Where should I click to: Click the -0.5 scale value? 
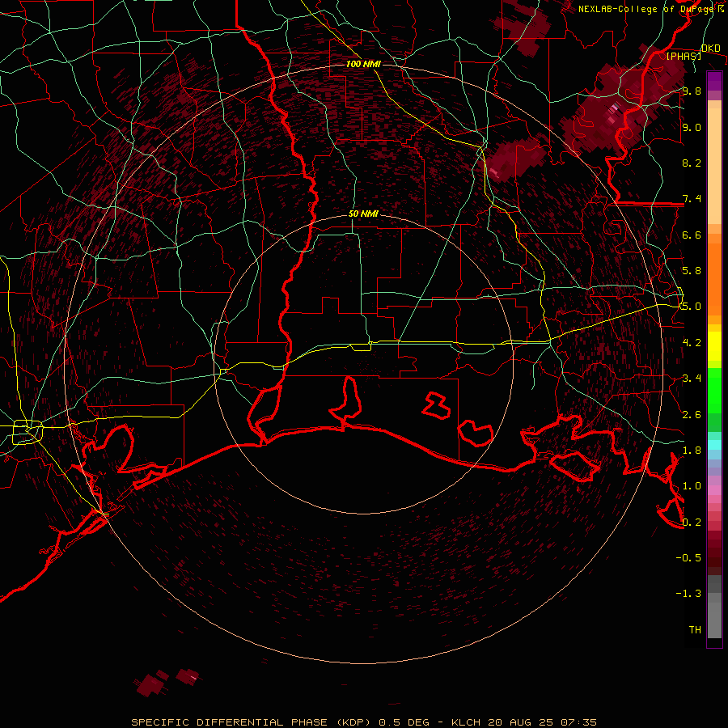(688, 557)
